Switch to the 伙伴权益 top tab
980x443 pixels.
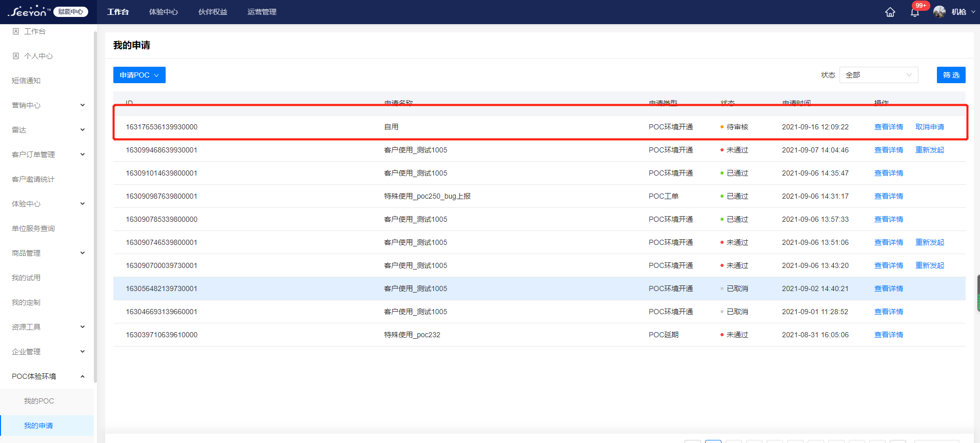tap(213, 12)
